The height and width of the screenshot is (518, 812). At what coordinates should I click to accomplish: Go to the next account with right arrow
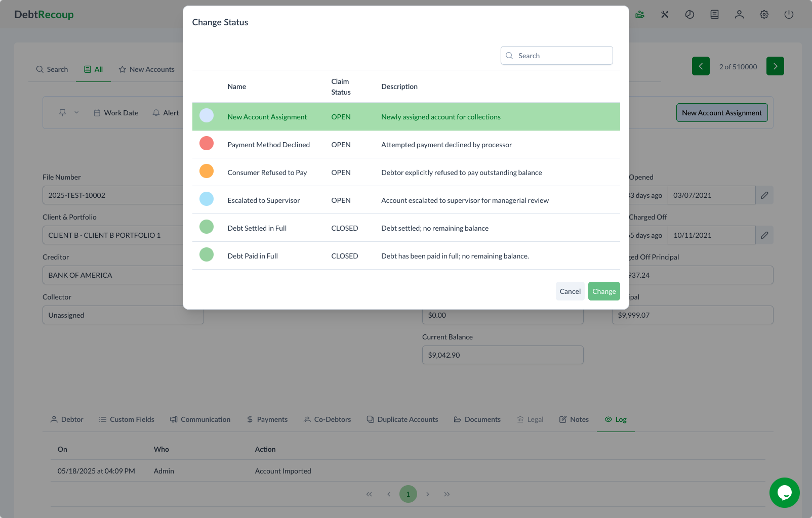[x=775, y=66]
